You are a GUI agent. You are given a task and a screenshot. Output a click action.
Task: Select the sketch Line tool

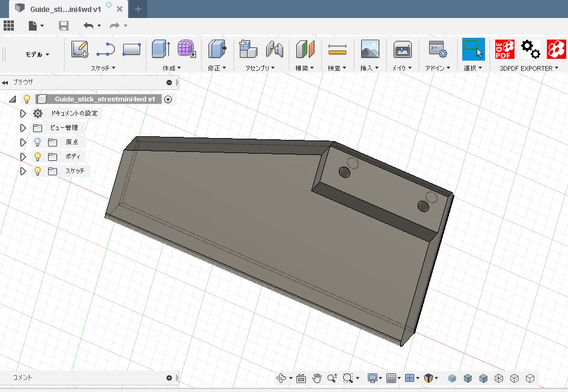[x=106, y=49]
